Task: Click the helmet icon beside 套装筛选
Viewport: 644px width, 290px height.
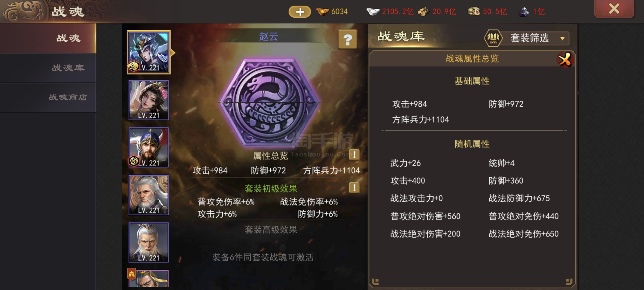Action: pyautogui.click(x=493, y=38)
